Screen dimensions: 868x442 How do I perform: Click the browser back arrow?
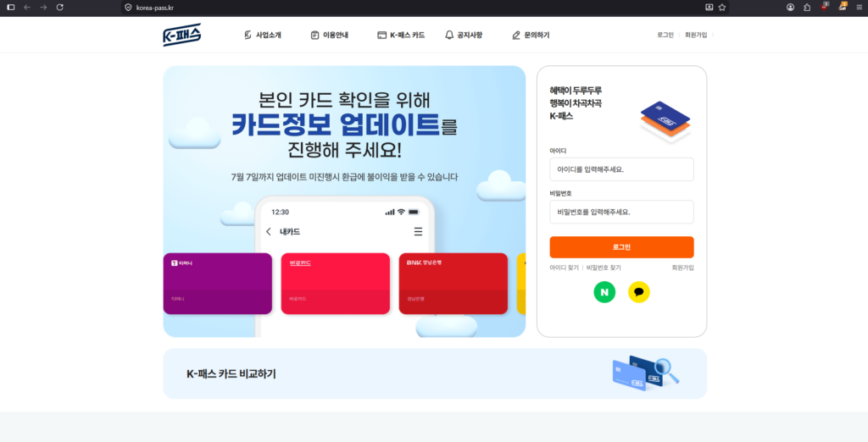(27, 7)
